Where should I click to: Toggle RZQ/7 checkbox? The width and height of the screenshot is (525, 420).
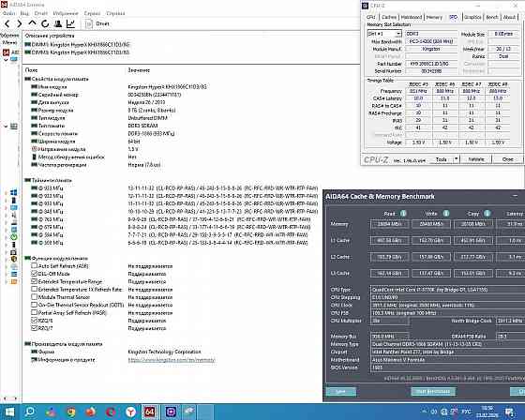pos(34,328)
